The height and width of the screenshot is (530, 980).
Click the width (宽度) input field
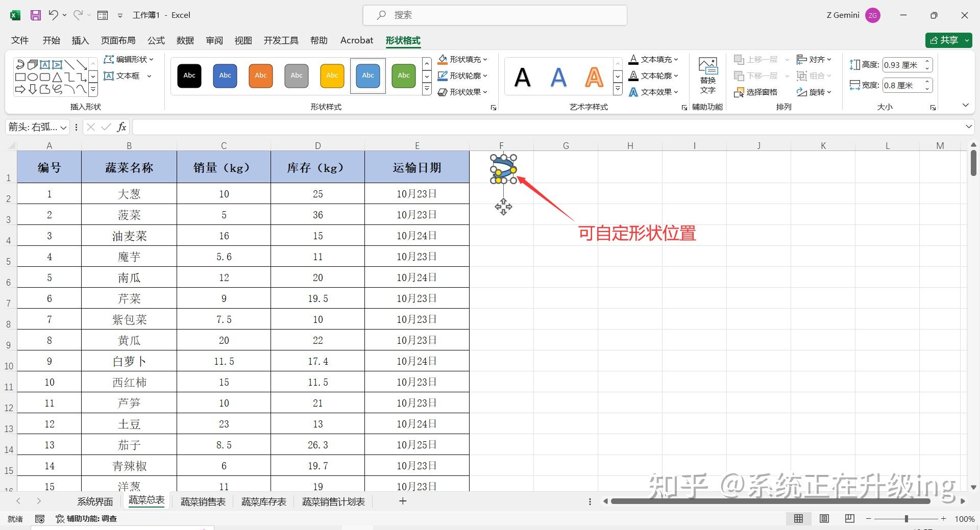(x=902, y=85)
